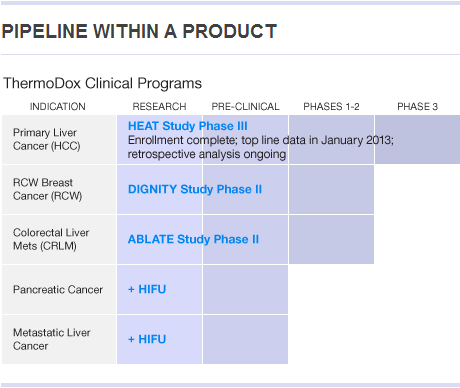Open the DIGNITY Study Phase II link

(x=195, y=189)
